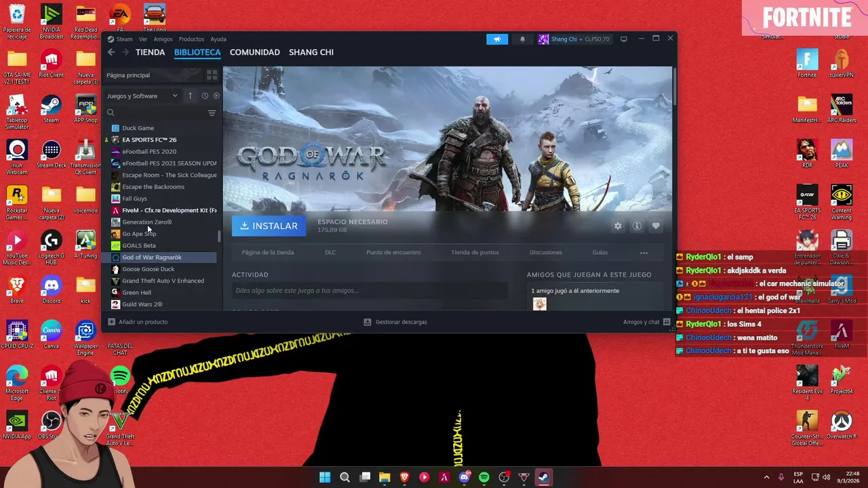This screenshot has height=488, width=868.
Task: Open Amigos y chat
Action: tap(647, 322)
